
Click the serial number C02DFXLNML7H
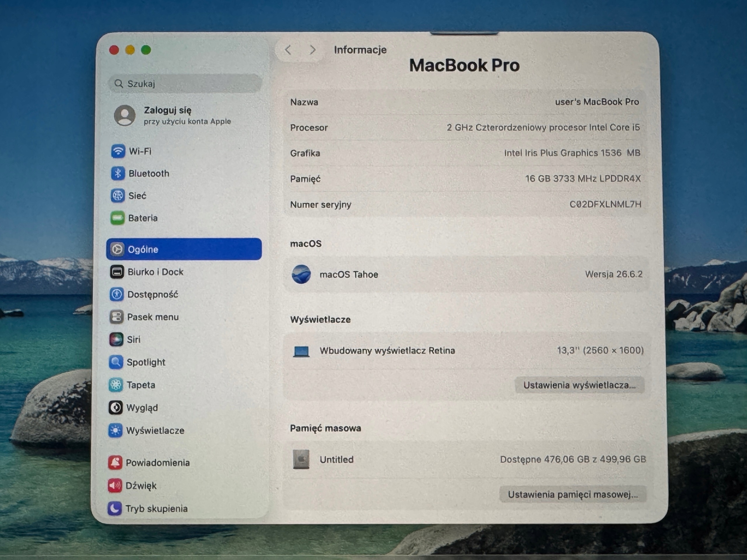pyautogui.click(x=605, y=204)
